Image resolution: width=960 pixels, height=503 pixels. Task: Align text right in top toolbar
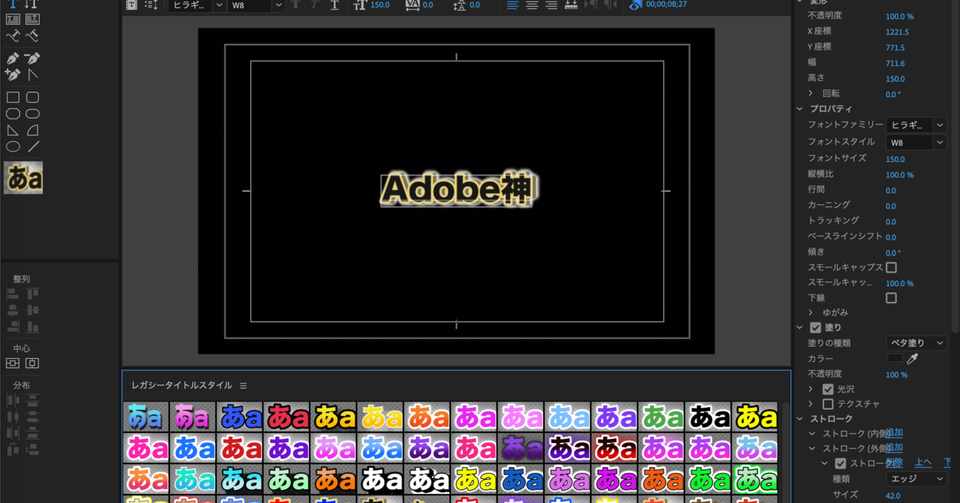pyautogui.click(x=552, y=5)
